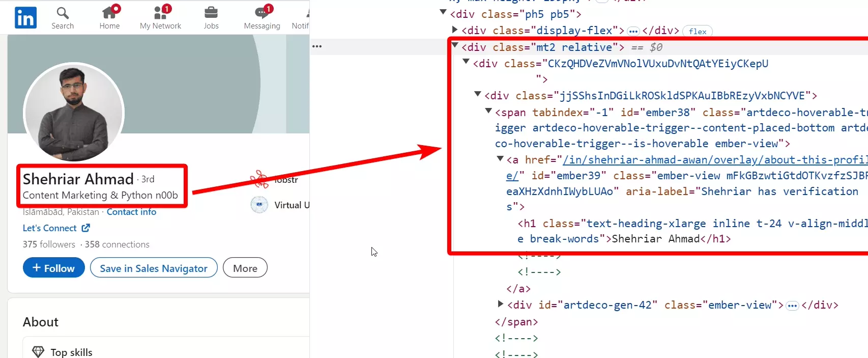This screenshot has height=358, width=868.
Task: Click the LinkedIn logo icon
Action: pyautogui.click(x=25, y=18)
